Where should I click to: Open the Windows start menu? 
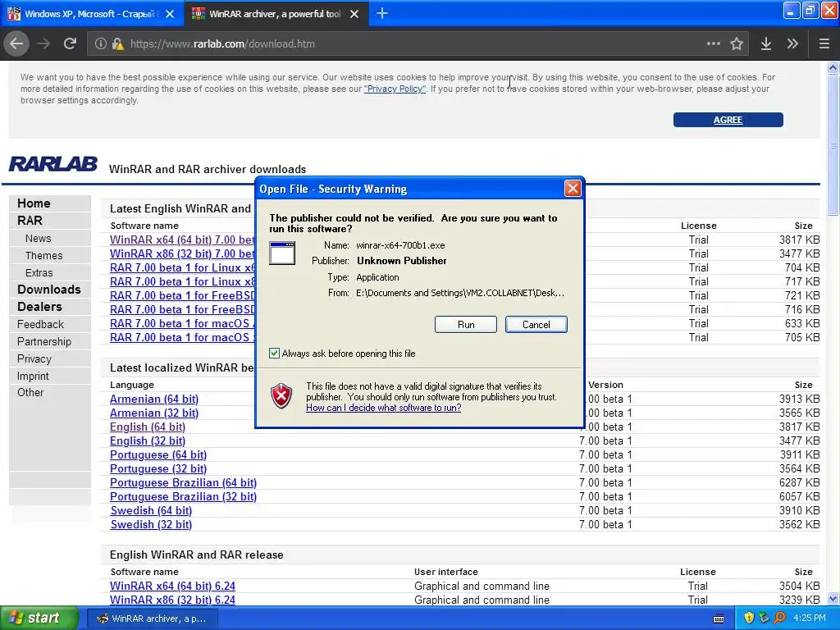pyautogui.click(x=39, y=619)
